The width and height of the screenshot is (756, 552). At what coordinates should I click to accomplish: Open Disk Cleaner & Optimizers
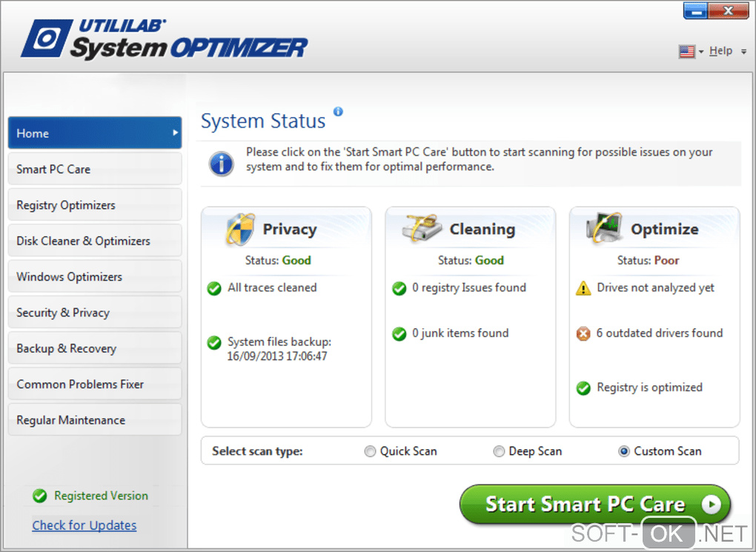click(95, 240)
